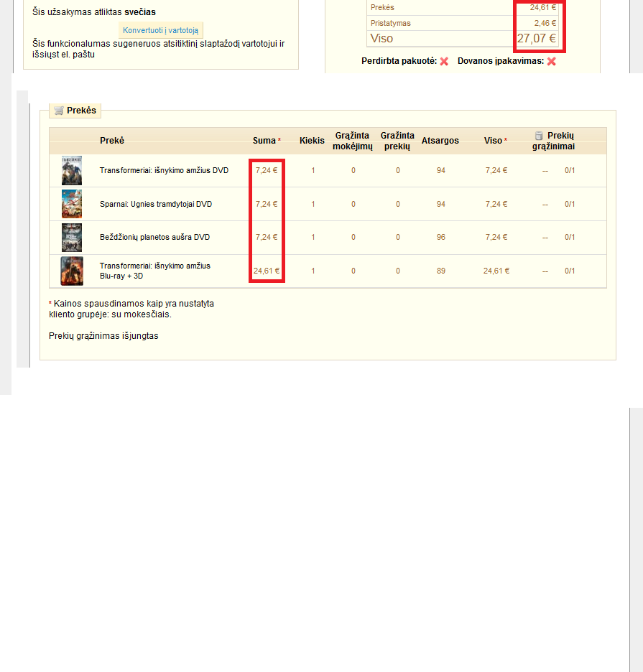Open the Transformeriai Blu-ray + 3D cover thumbnail

[72, 271]
